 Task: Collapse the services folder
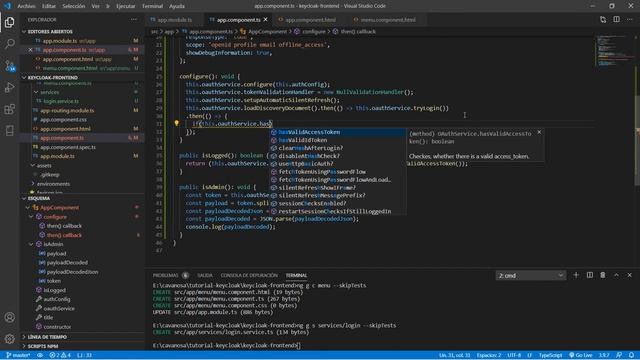click(36, 92)
